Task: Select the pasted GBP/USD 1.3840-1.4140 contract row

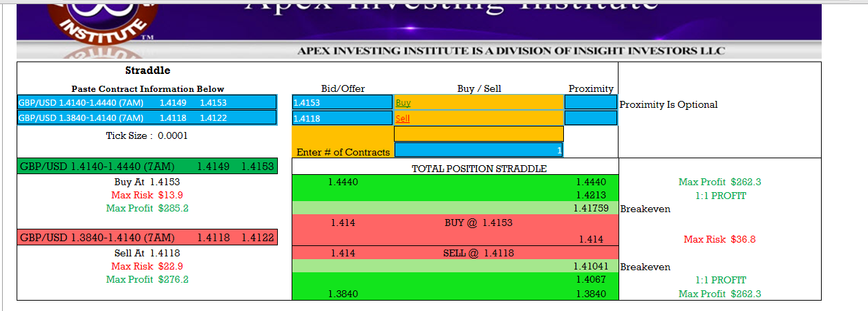Action: (x=147, y=118)
